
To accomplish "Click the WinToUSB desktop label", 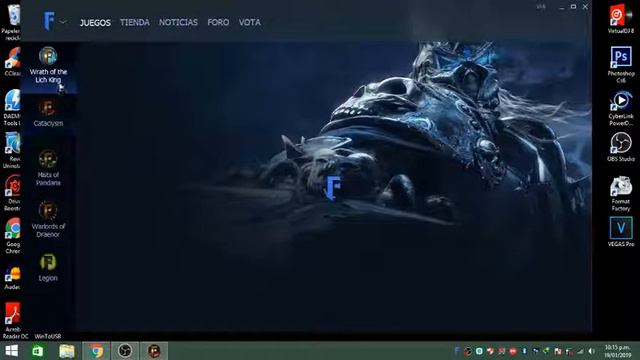I will (48, 336).
